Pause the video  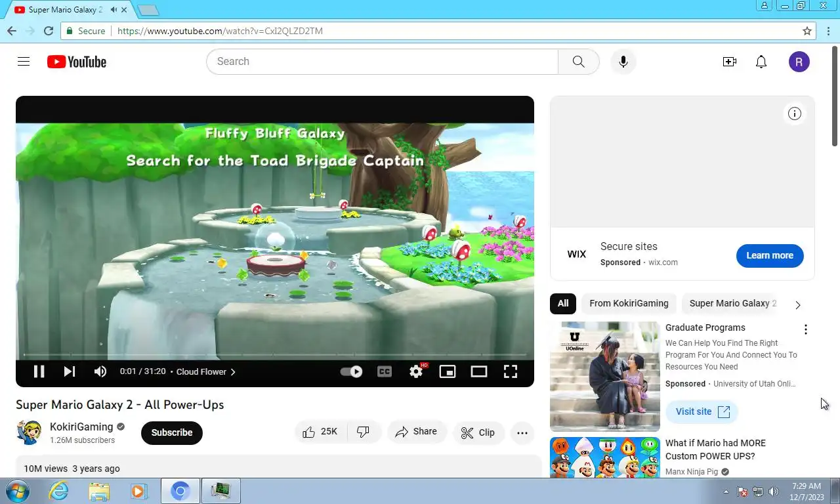(39, 371)
